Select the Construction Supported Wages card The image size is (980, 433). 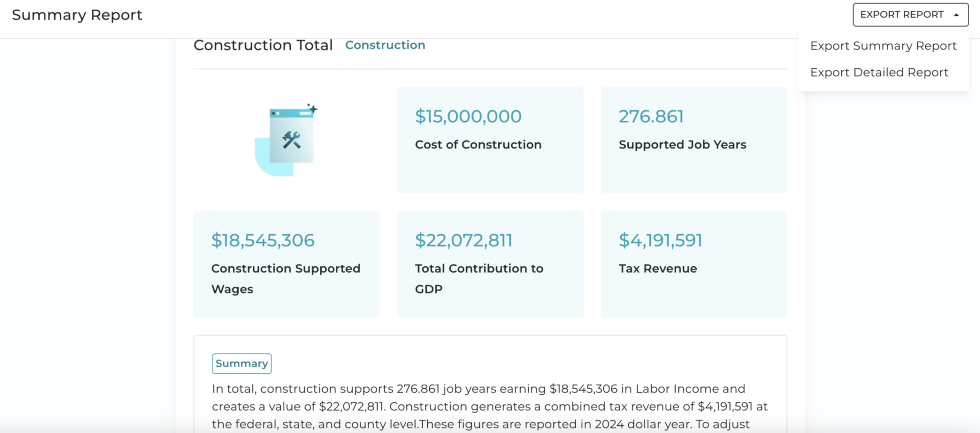[x=286, y=264]
